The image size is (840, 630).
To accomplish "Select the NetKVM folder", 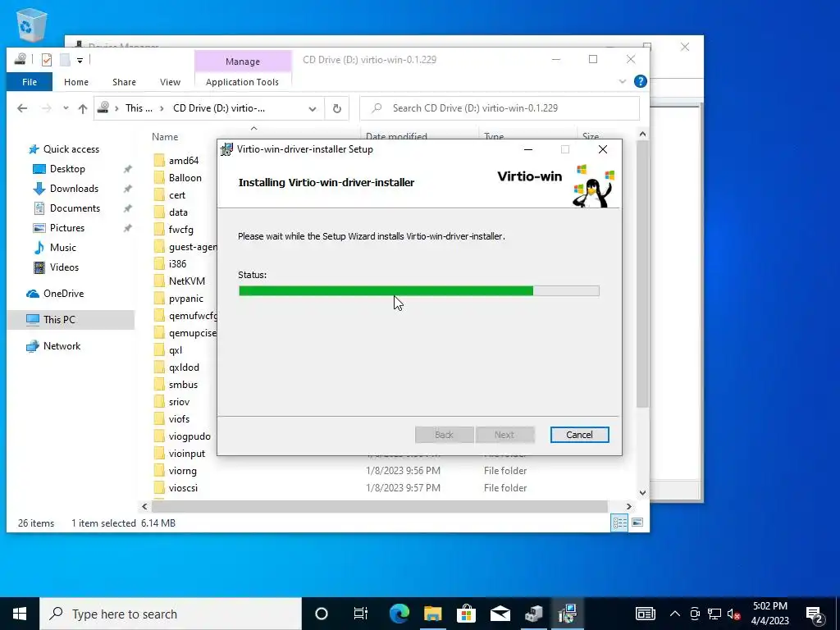I will click(186, 281).
